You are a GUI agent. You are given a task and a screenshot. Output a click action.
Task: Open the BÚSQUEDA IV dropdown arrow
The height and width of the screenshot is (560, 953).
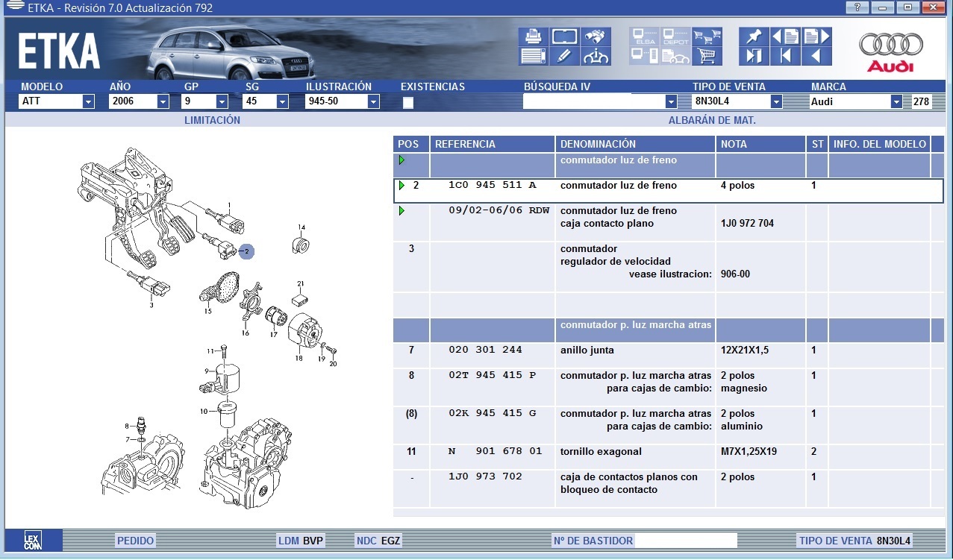coord(671,101)
